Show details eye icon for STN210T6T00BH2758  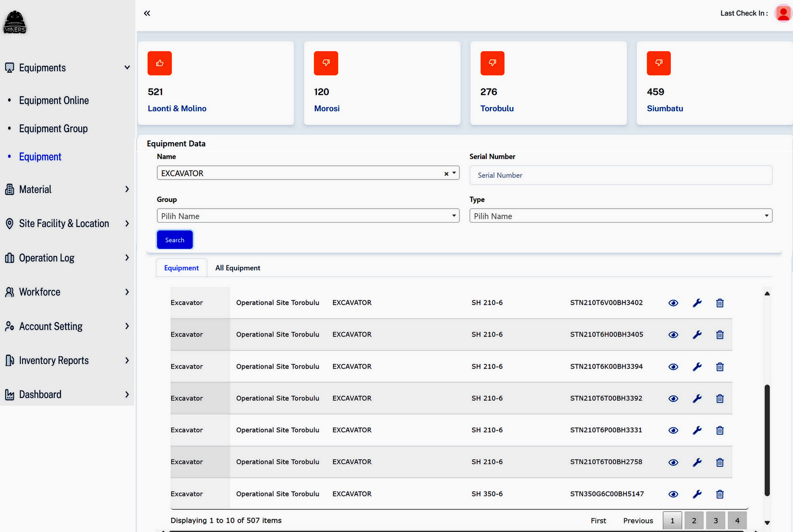[673, 462]
